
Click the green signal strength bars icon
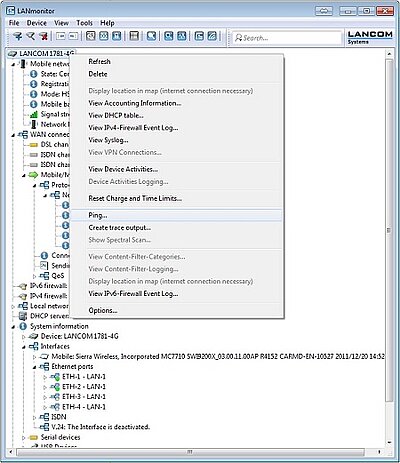point(34,114)
